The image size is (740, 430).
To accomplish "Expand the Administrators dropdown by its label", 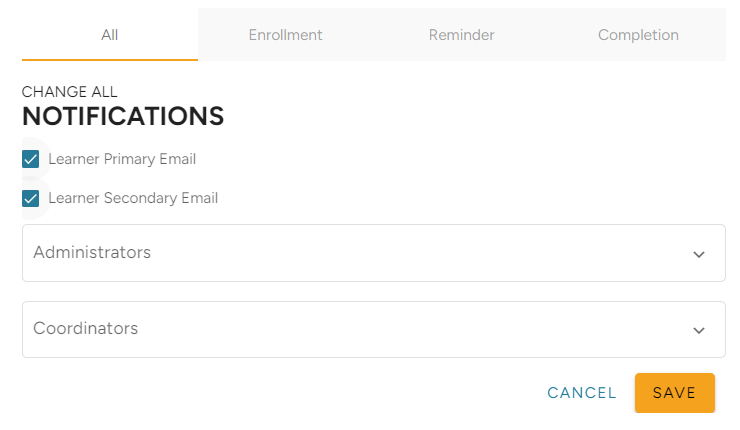I will pos(92,253).
